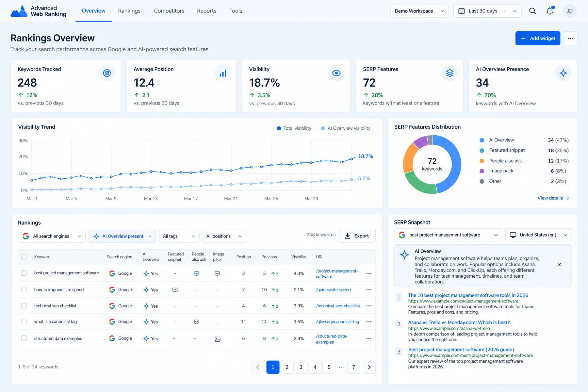The image size is (588, 392).
Task: Open the notifications bell
Action: pos(550,11)
